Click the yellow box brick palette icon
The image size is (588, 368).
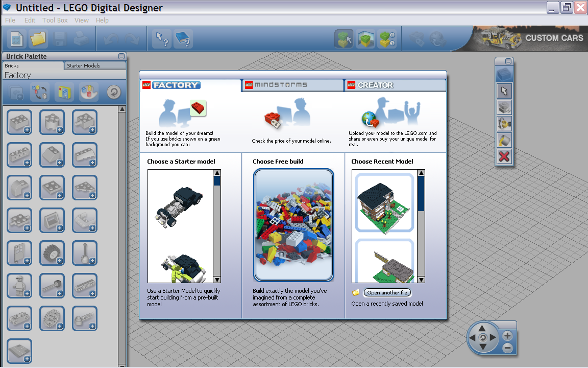(64, 92)
